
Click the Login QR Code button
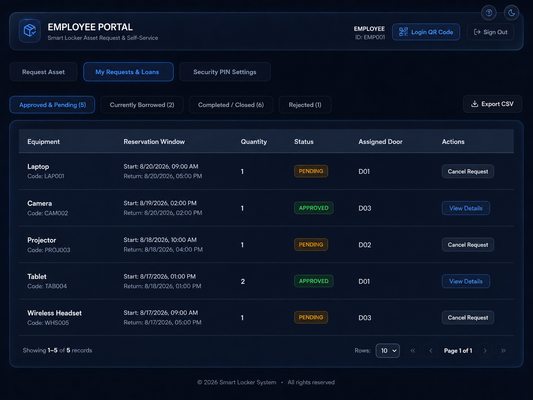click(426, 32)
